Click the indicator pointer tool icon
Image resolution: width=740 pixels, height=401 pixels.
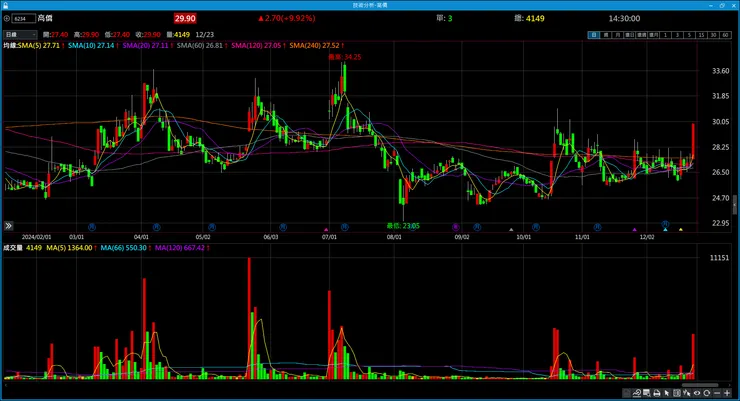pos(687,393)
